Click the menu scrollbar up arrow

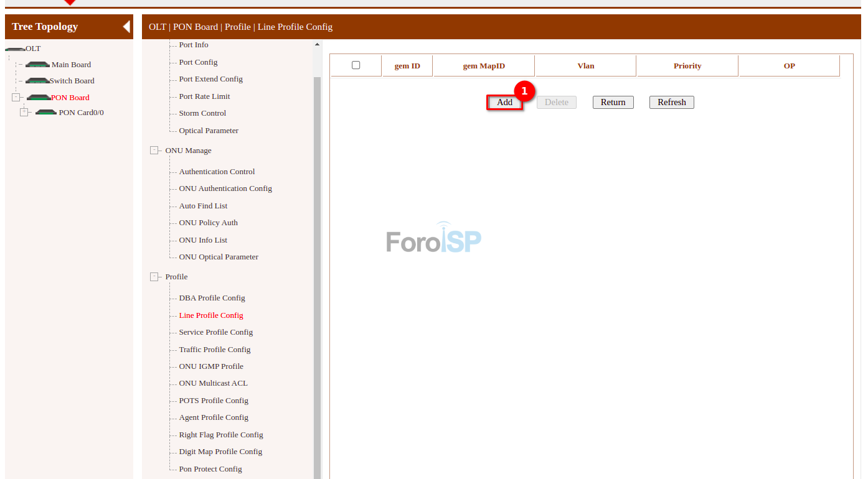[x=317, y=45]
